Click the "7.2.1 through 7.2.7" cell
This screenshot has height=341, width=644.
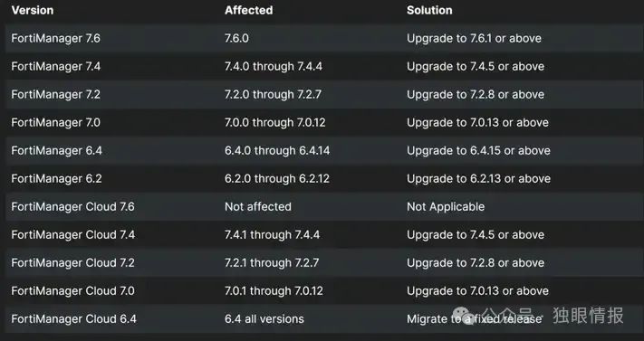pyautogui.click(x=272, y=262)
